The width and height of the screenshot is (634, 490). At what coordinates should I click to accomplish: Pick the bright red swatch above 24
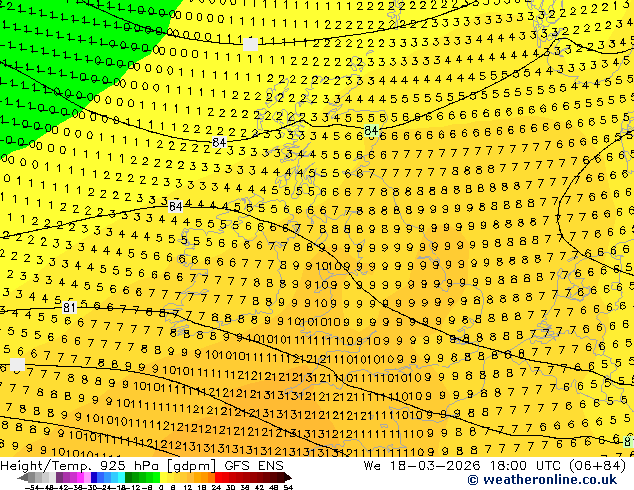pyautogui.click(x=218, y=478)
